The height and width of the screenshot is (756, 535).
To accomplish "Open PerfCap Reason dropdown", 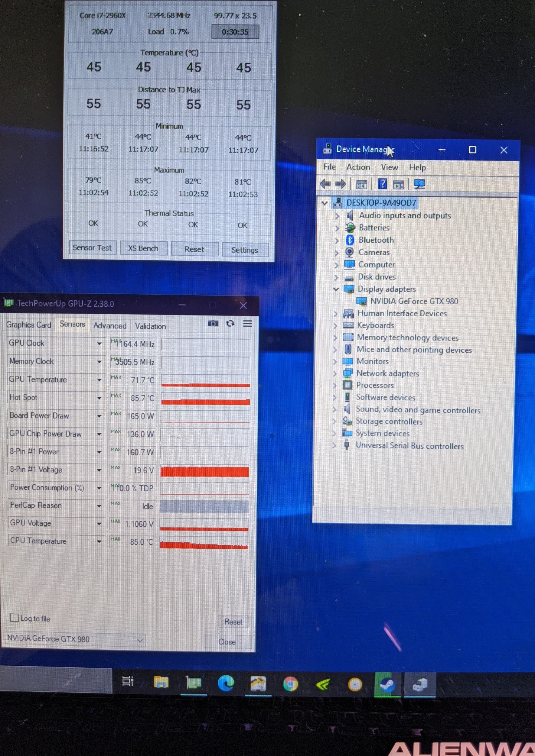I will coord(99,506).
